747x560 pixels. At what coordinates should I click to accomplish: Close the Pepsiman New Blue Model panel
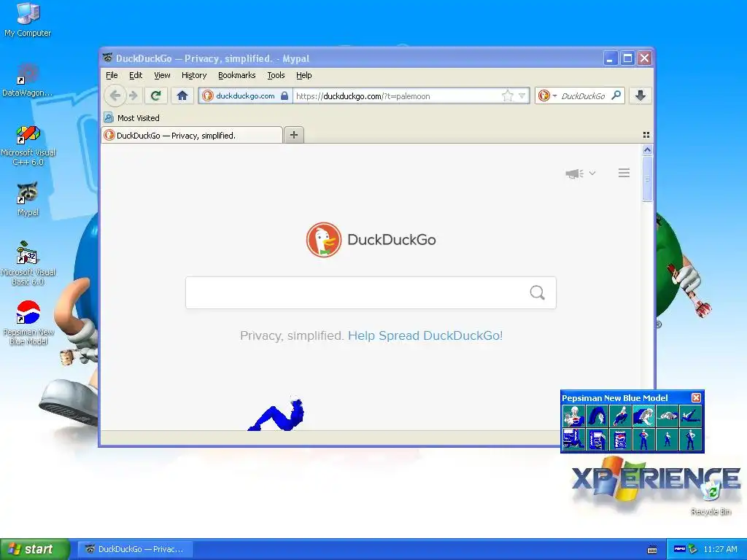tap(696, 397)
